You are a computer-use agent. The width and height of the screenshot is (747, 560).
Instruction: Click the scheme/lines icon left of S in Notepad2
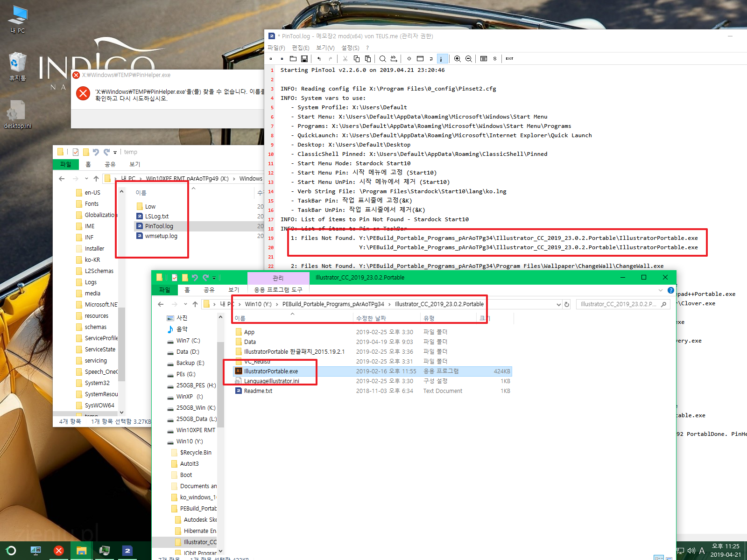484,59
